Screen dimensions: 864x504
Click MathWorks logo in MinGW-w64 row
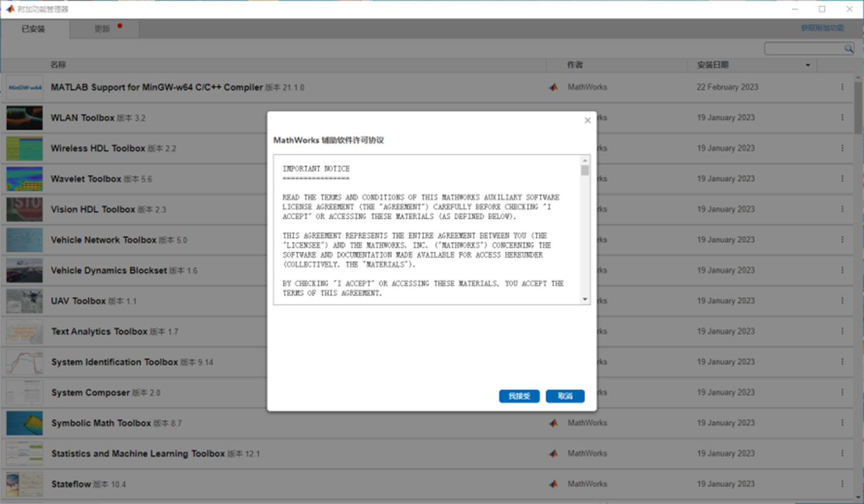click(553, 87)
